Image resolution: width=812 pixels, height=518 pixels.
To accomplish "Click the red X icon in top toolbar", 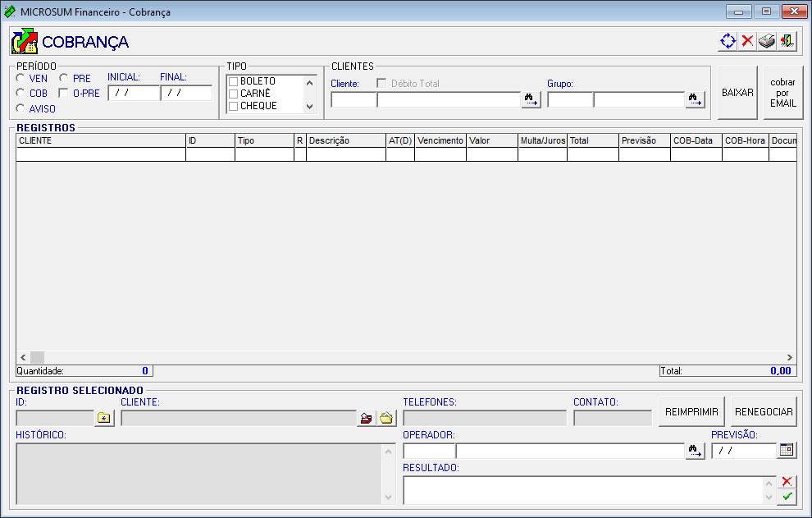I will [747, 41].
